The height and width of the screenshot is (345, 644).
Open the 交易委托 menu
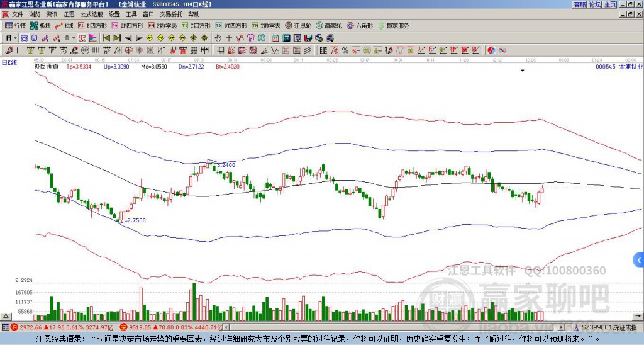171,14
